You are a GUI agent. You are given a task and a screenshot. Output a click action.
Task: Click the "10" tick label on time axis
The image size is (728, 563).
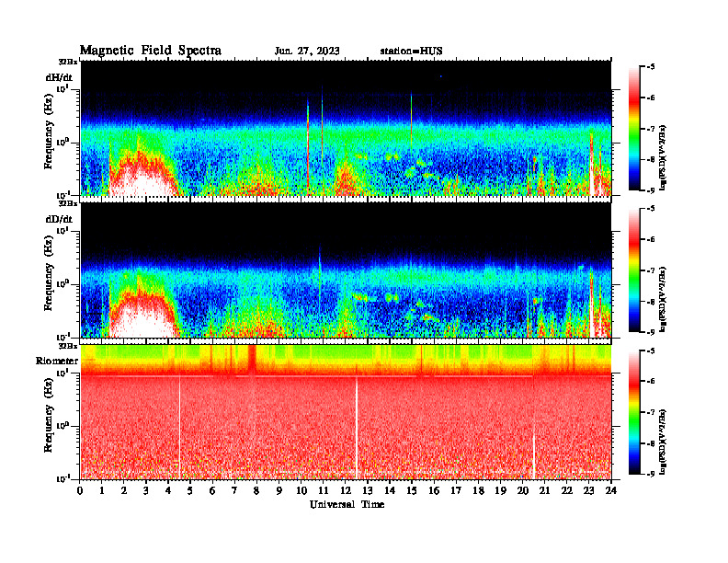[301, 490]
